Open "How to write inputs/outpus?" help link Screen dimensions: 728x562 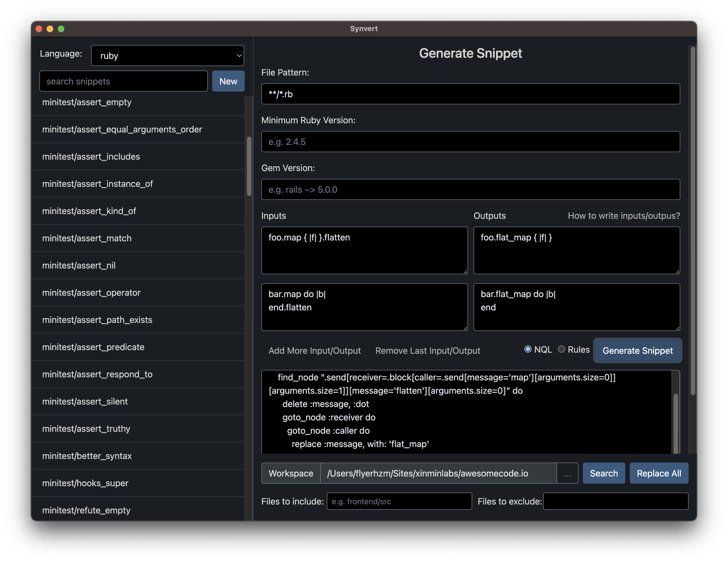pyautogui.click(x=623, y=216)
